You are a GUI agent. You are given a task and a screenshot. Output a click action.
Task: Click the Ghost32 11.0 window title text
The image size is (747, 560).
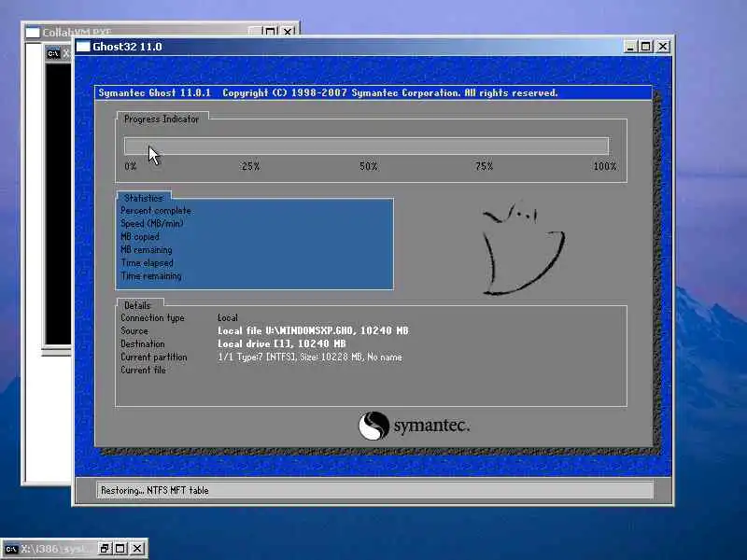[127, 47]
